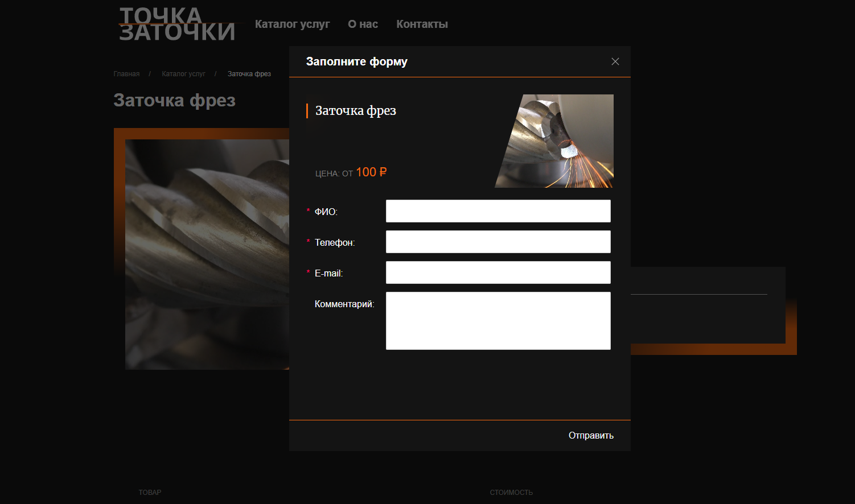Click the СТОИМОСТЬ column header

(x=511, y=493)
